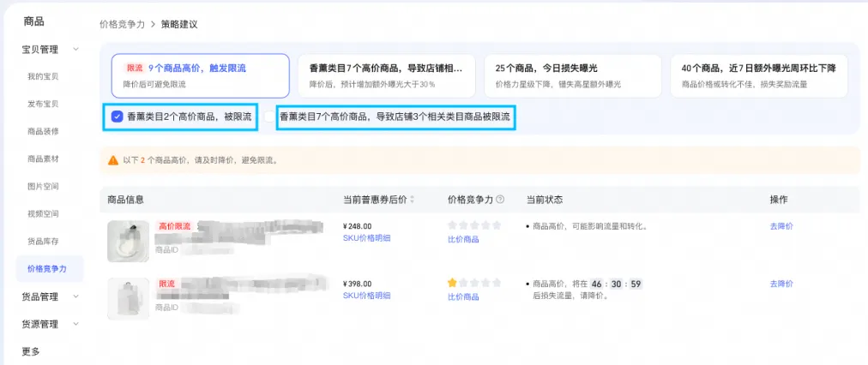Click the gold star rating of ¥398.00 product
This screenshot has height=365, width=868.
click(x=452, y=283)
